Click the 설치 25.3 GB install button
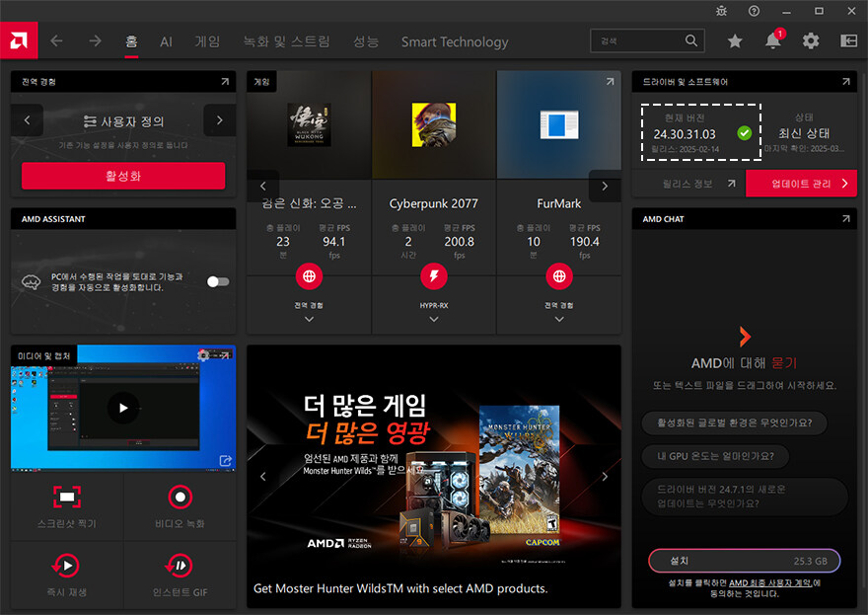Screen dimensions: 868x615 click(x=745, y=560)
